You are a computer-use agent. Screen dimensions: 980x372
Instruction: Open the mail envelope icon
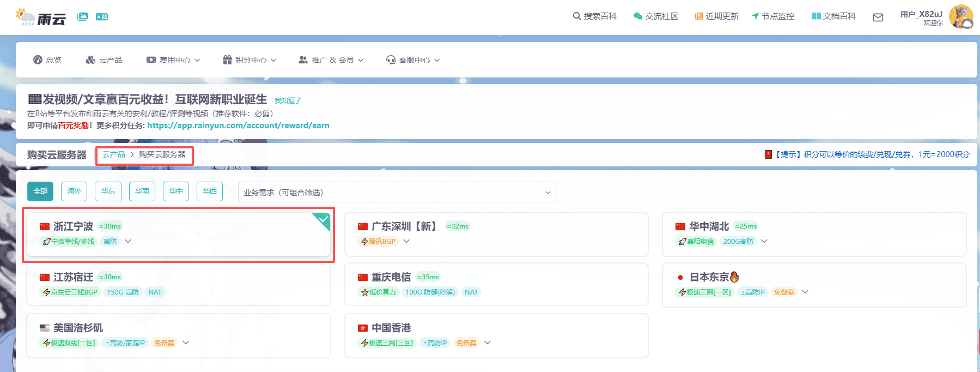[x=878, y=17]
